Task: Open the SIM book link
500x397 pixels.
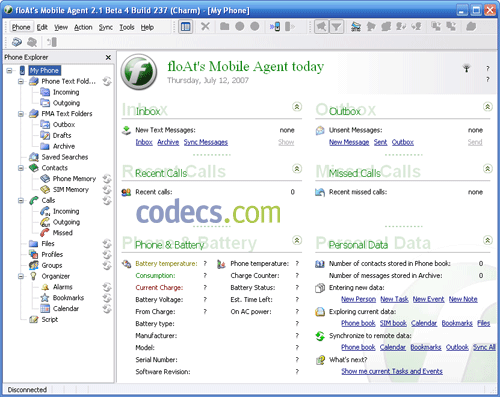Action: (x=393, y=323)
